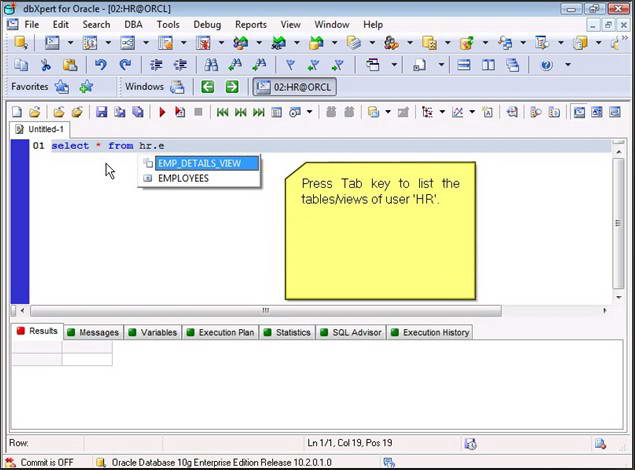
Task: Redo the last undone edit
Action: [125, 65]
